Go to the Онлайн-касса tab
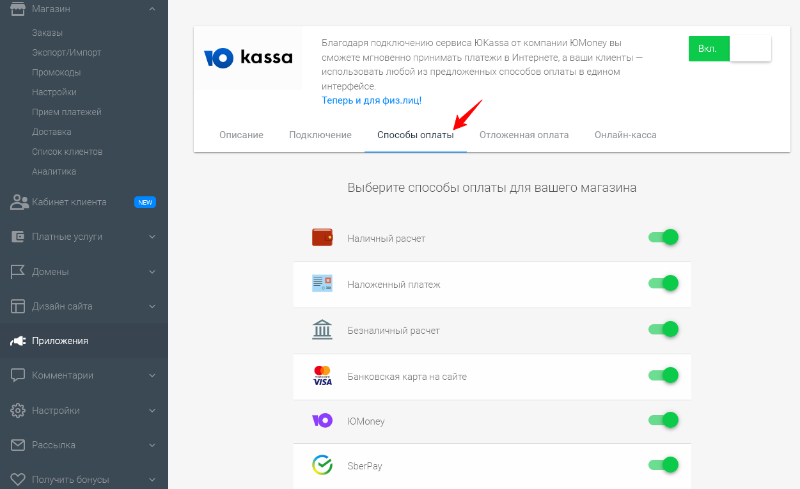 626,135
